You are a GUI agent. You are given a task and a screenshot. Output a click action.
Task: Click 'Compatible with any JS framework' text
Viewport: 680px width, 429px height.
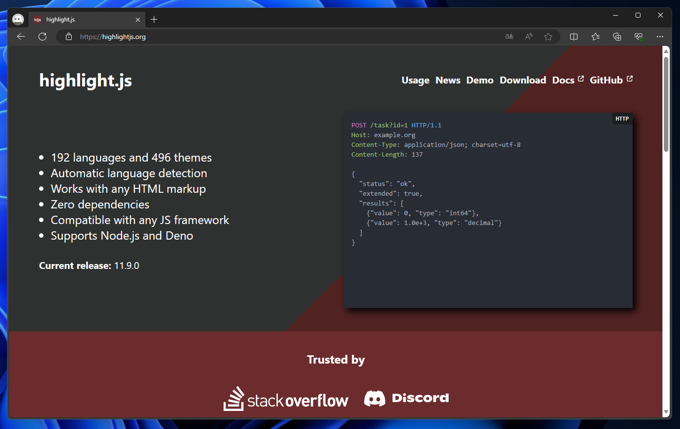140,220
